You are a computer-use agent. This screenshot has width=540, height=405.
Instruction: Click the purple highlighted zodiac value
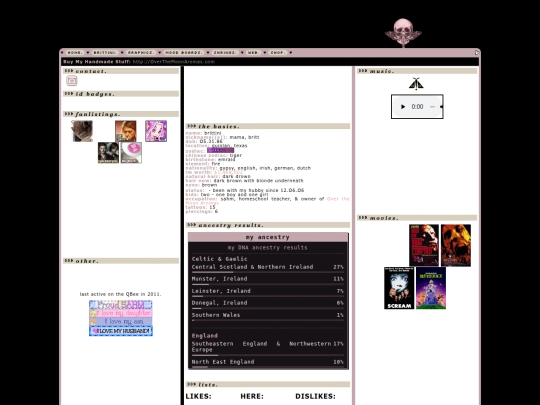pos(220,150)
